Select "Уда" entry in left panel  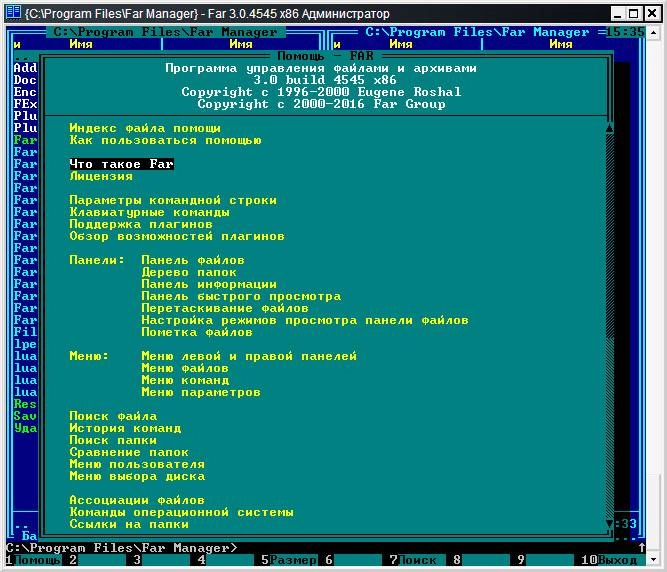pos(26,428)
